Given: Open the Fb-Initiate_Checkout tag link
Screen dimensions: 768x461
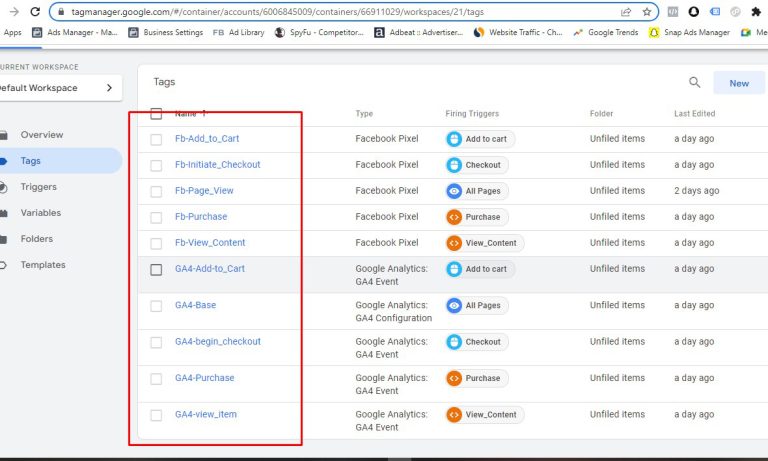Looking at the screenshot, I should pyautogui.click(x=217, y=165).
